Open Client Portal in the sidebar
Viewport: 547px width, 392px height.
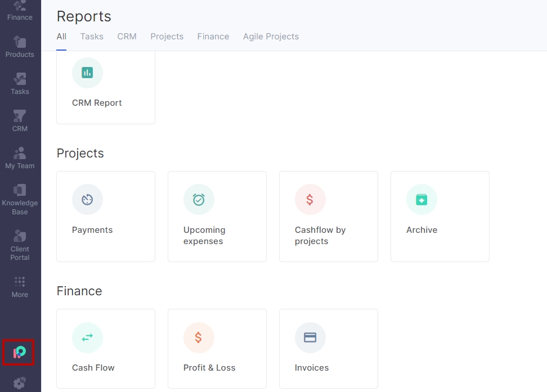(20, 245)
